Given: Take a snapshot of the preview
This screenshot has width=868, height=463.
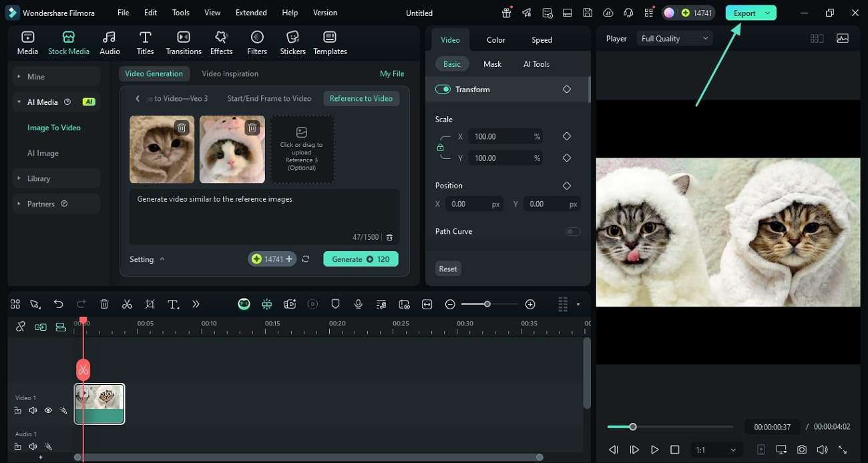Looking at the screenshot, I should pos(801,450).
